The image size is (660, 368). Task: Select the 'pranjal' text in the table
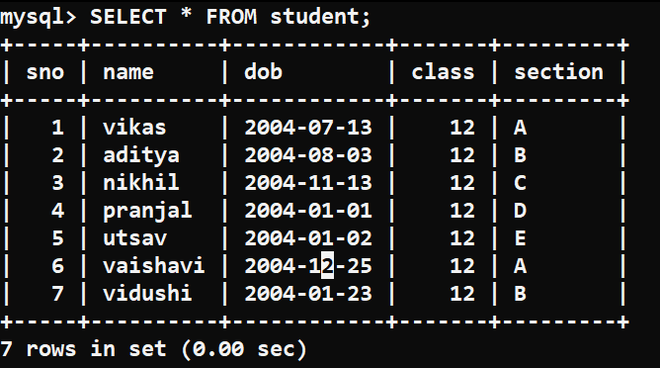[x=147, y=211]
